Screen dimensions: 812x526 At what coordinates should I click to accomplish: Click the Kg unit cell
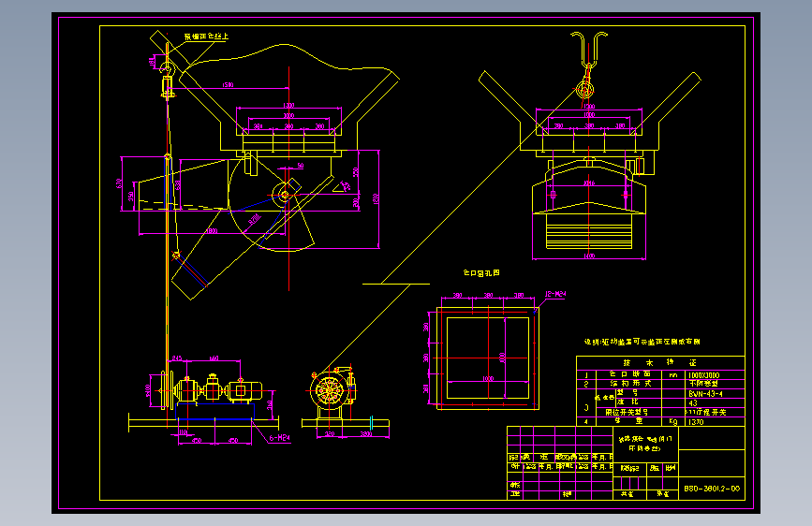672,421
